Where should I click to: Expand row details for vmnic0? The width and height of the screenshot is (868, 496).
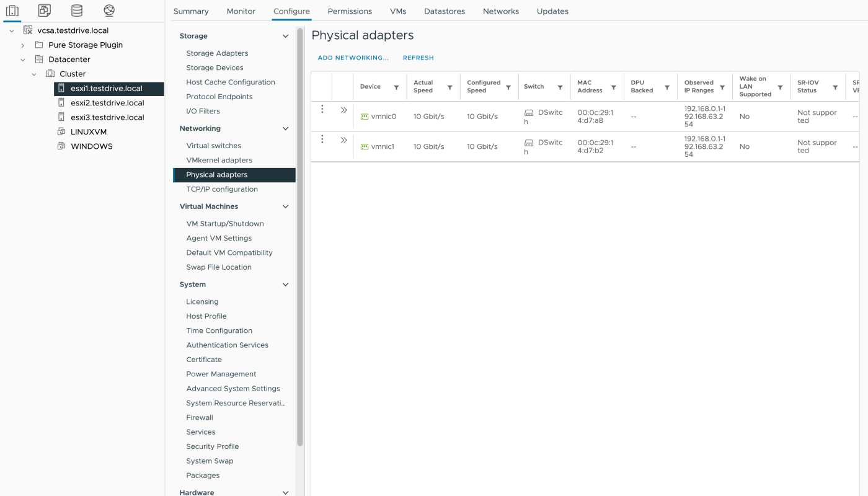pos(343,110)
